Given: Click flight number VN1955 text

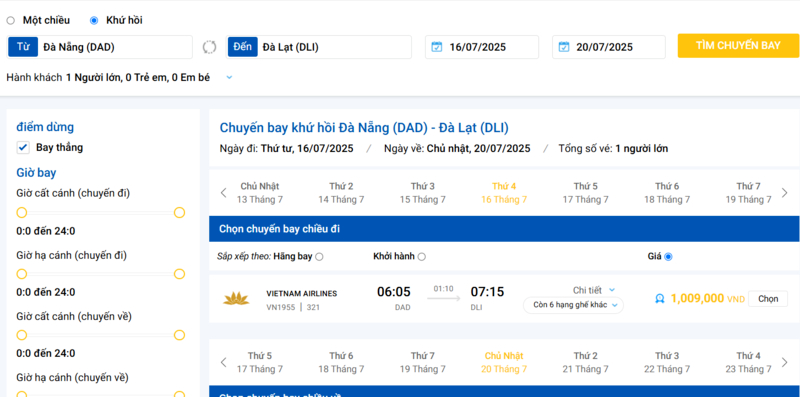Looking at the screenshot, I should (281, 307).
